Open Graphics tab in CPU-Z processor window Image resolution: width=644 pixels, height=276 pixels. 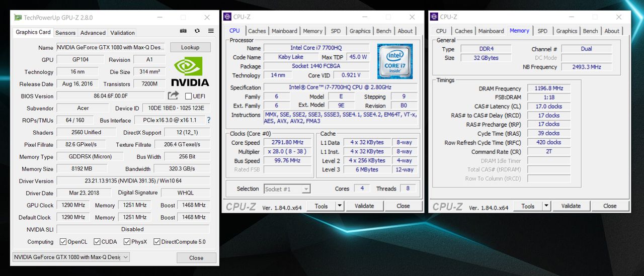coord(360,31)
